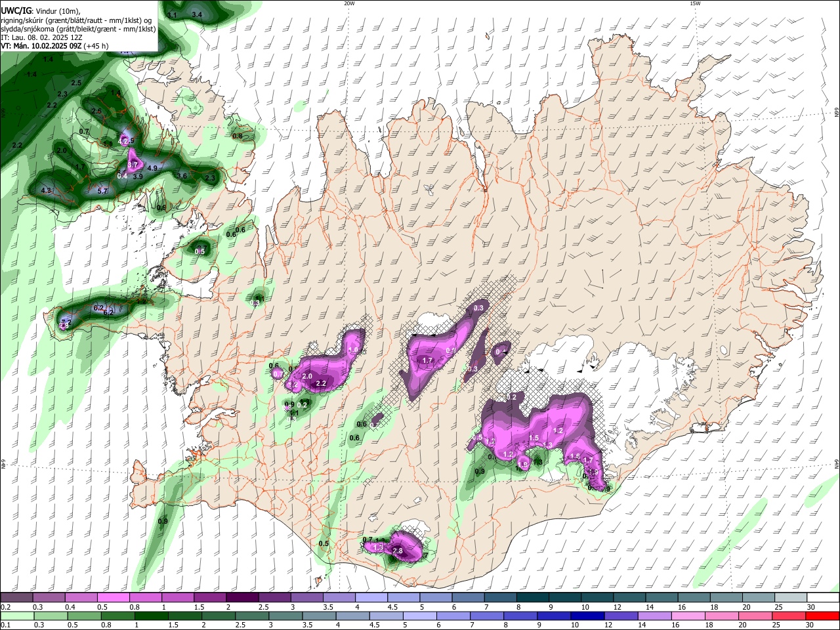Click the '3.4' precipitation value near the top edge
This screenshot has width=840, height=630.
(196, 14)
